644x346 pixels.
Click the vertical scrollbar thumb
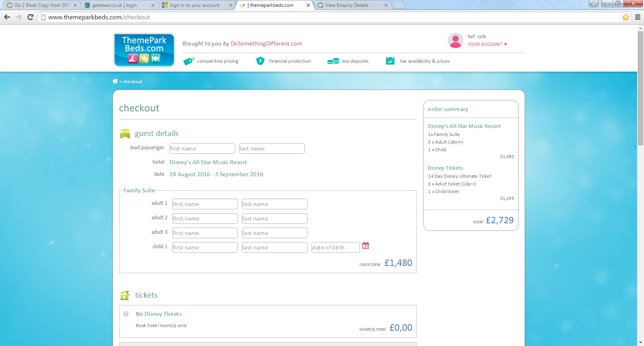(x=640, y=88)
